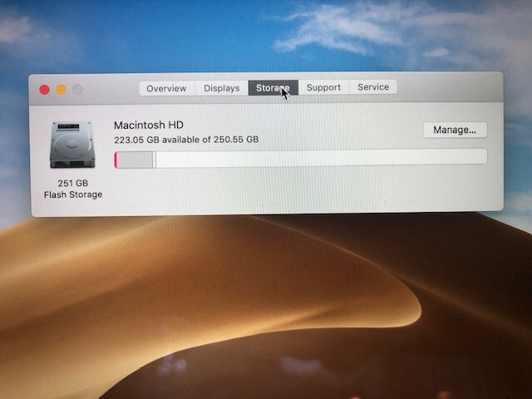
Task: Click the Manage... button
Action: 455,130
